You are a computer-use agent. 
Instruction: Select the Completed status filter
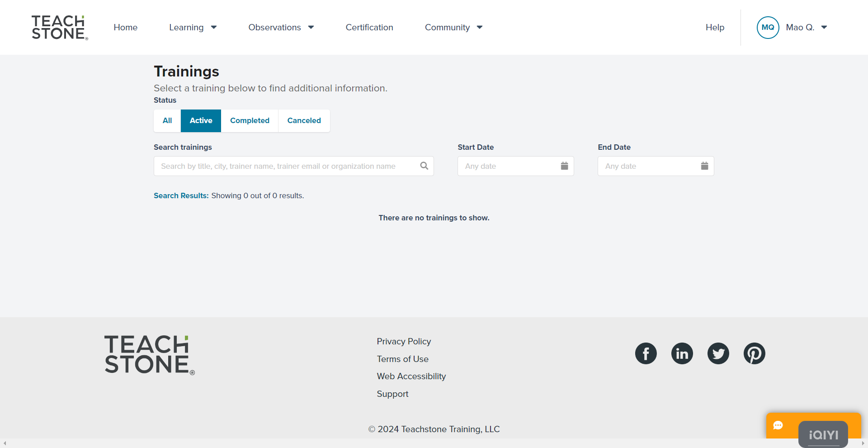pyautogui.click(x=250, y=121)
